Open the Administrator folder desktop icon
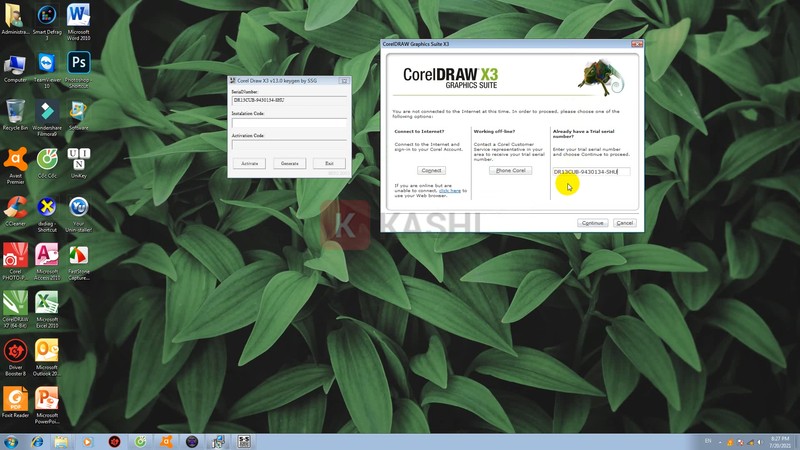The width and height of the screenshot is (800, 450). pos(15,19)
